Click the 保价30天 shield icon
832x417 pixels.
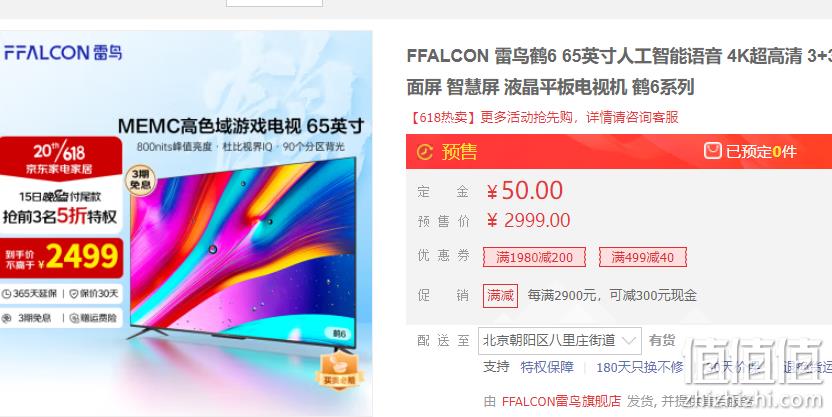[x=74, y=294]
